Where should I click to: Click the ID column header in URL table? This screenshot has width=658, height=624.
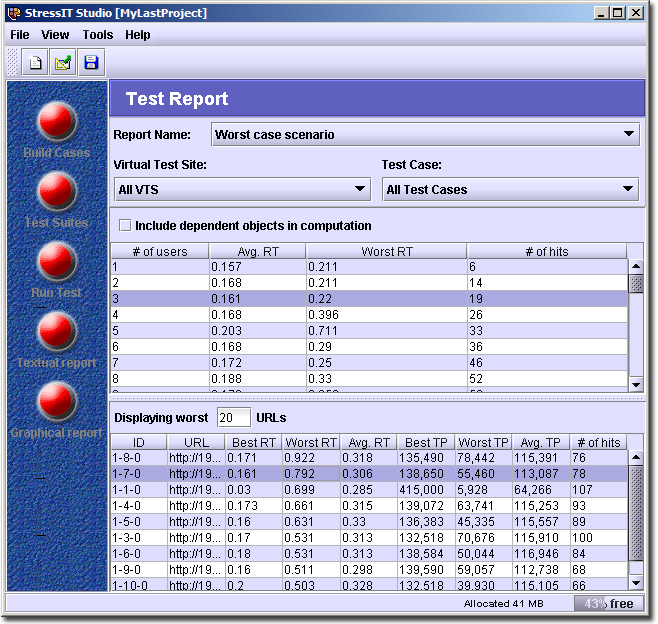coord(139,442)
